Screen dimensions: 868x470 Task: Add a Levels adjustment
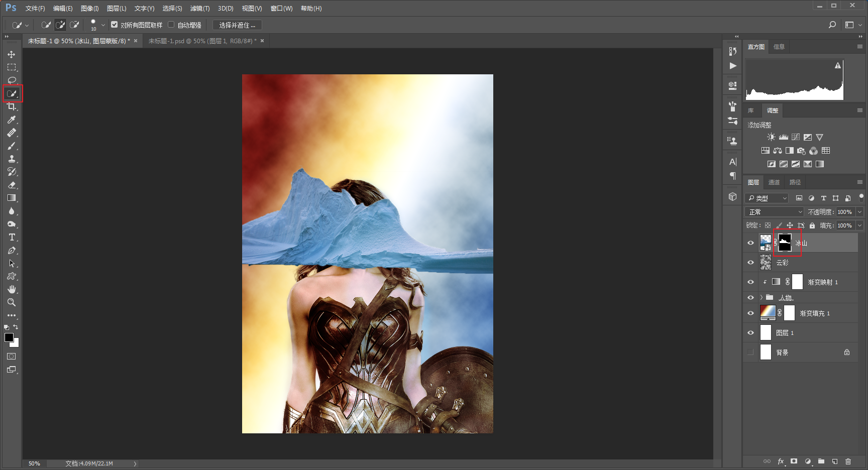point(784,137)
